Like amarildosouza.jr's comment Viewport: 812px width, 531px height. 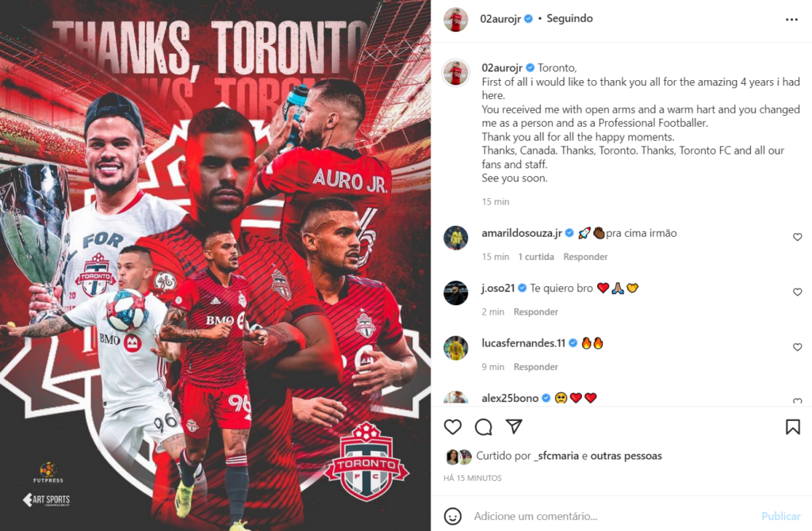pyautogui.click(x=798, y=237)
